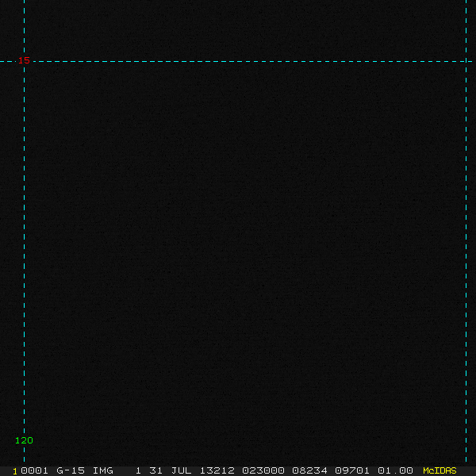Click the 023000 time value
The width and height of the screenshot is (476, 476).
pos(263,470)
